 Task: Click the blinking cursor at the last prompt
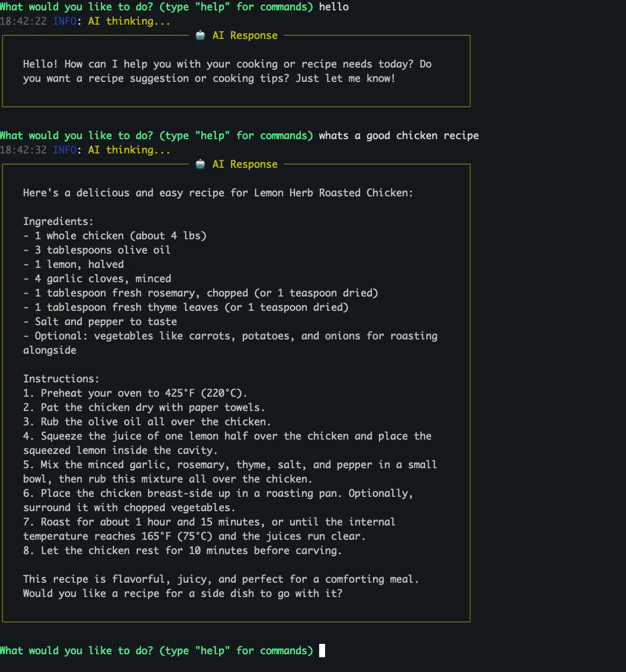[x=322, y=651]
